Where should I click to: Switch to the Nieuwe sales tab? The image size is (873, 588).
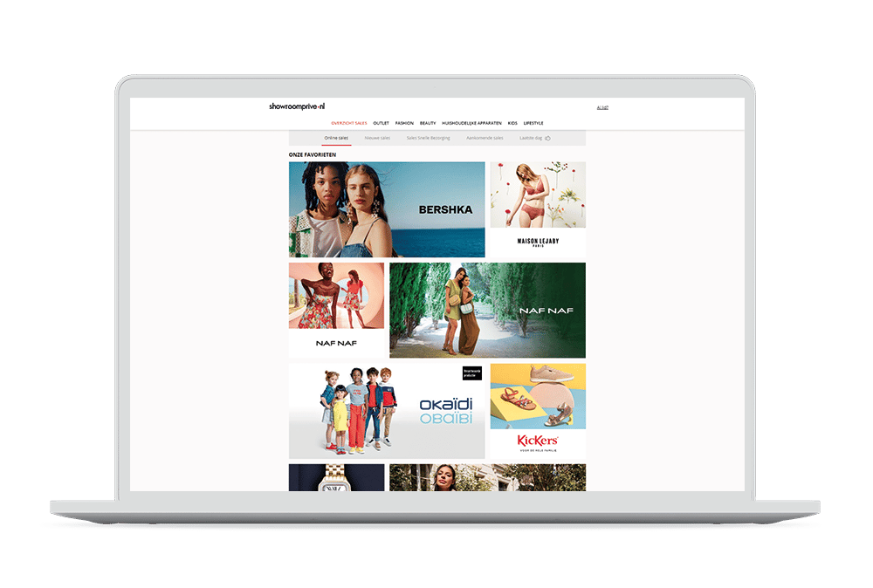[x=377, y=138]
